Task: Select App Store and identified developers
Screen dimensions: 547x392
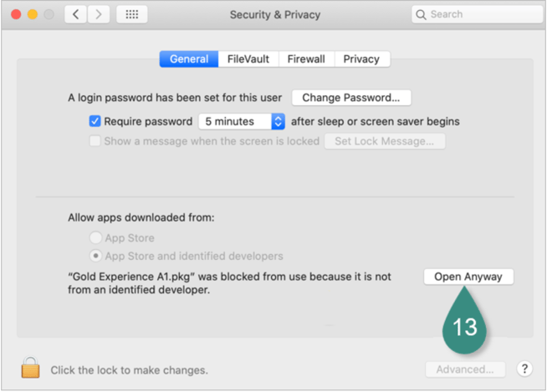Action: coord(95,256)
